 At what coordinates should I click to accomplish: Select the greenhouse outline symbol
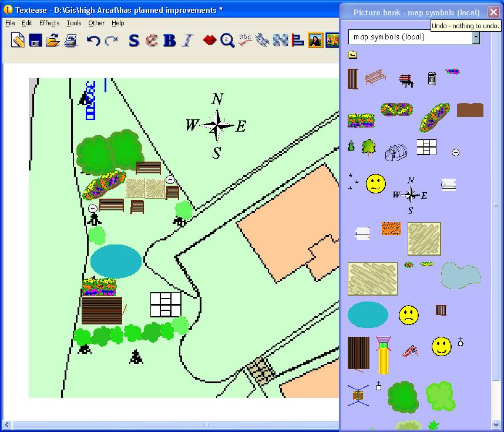(x=396, y=152)
